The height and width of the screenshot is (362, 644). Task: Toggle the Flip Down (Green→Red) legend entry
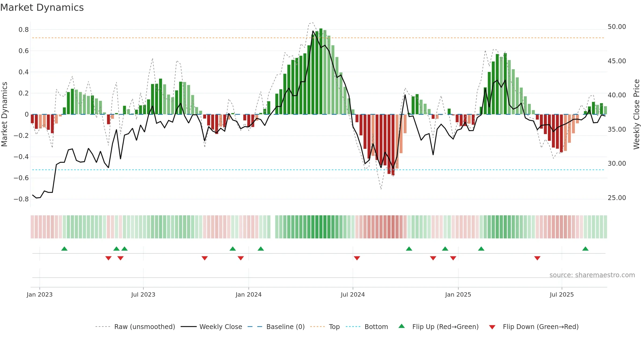pyautogui.click(x=534, y=327)
